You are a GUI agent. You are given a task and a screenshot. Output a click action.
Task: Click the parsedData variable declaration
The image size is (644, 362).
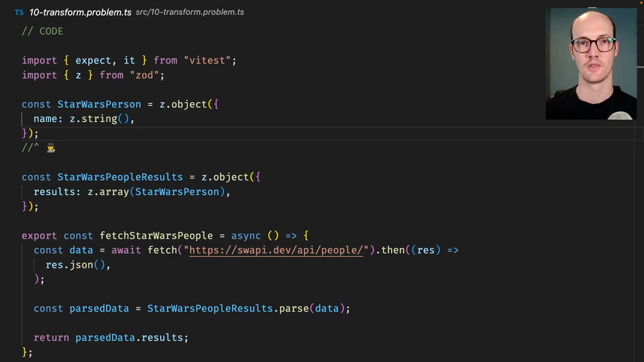[x=99, y=308]
